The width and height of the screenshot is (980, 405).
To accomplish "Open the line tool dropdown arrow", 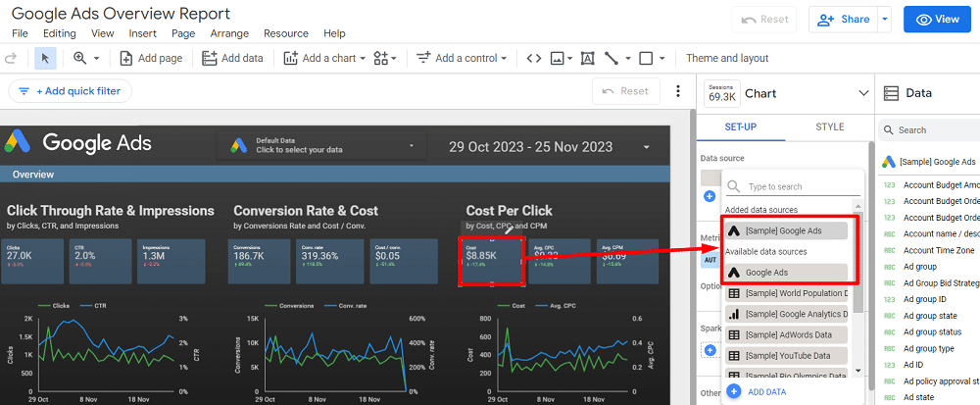I will [628, 58].
